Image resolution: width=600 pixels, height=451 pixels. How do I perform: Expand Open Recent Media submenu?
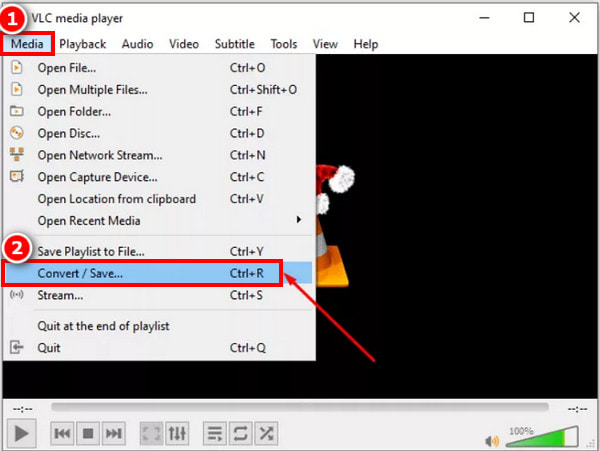coord(159,220)
